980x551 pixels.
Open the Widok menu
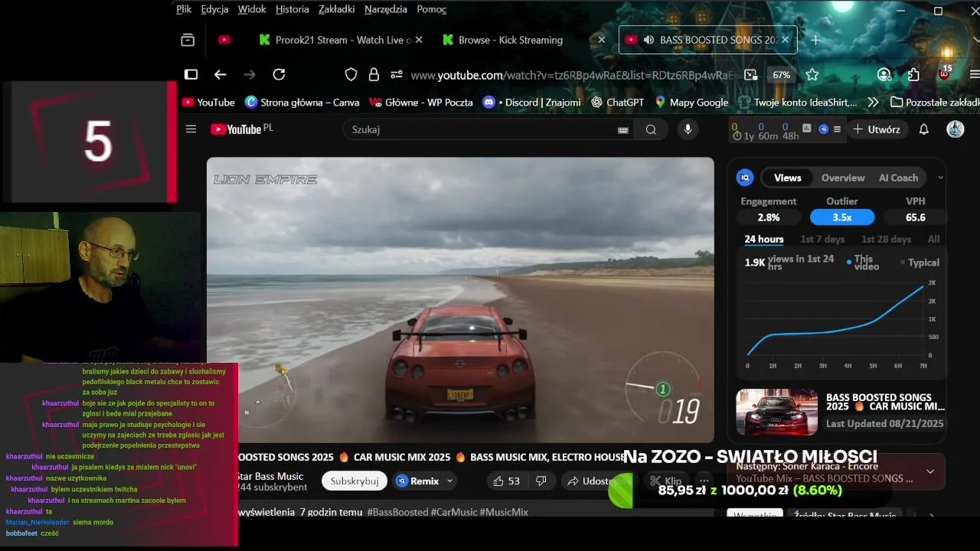pyautogui.click(x=252, y=9)
